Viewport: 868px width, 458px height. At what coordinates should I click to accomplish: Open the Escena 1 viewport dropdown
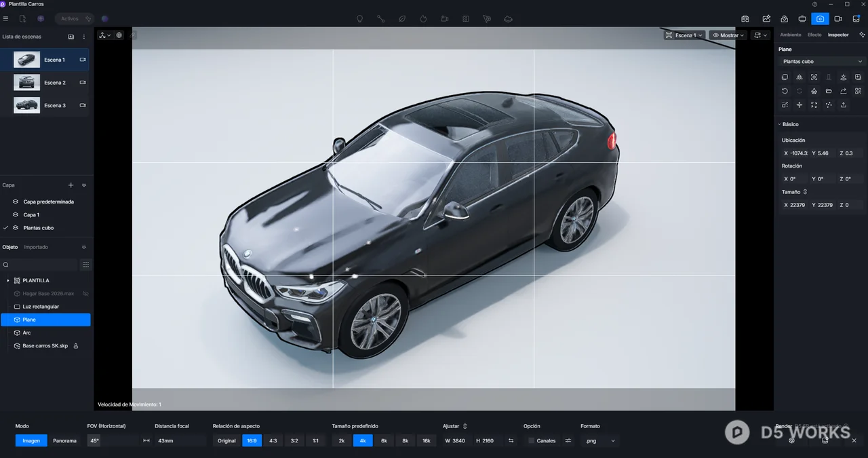coord(684,35)
